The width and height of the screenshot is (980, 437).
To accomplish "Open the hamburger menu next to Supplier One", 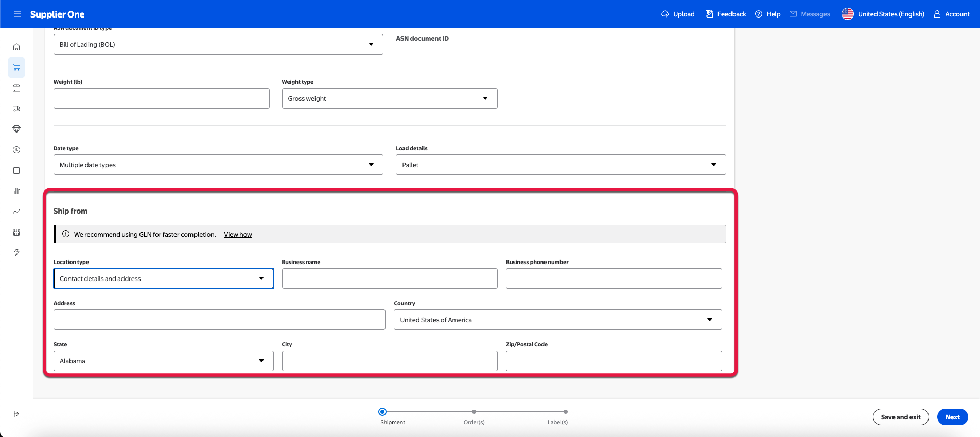I will 17,14.
